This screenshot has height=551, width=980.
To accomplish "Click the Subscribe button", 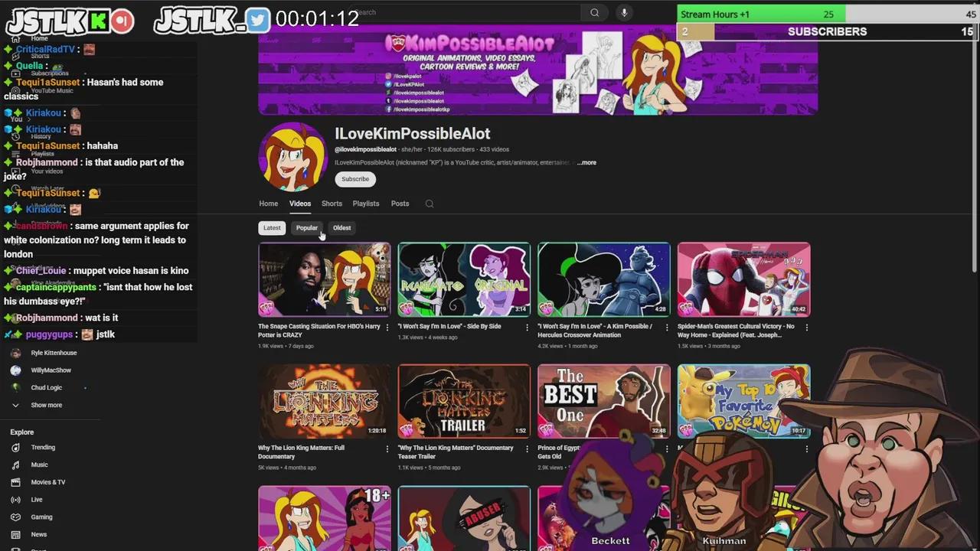I will click(355, 179).
